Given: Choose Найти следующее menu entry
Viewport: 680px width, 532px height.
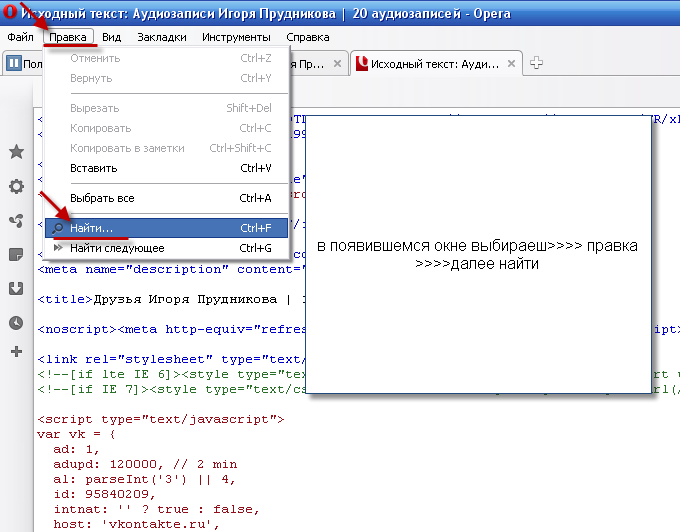Looking at the screenshot, I should click(166, 248).
